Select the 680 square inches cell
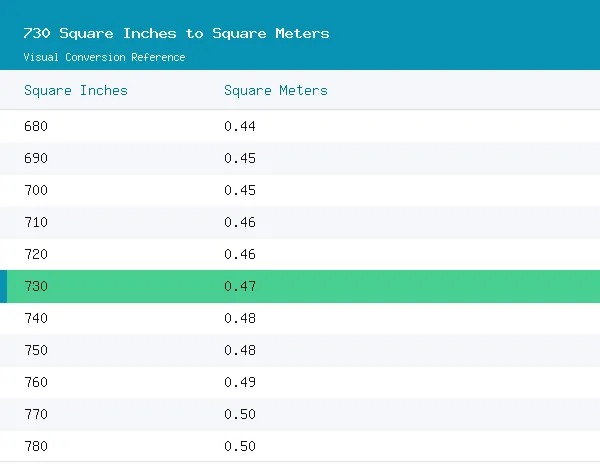 click(36, 126)
